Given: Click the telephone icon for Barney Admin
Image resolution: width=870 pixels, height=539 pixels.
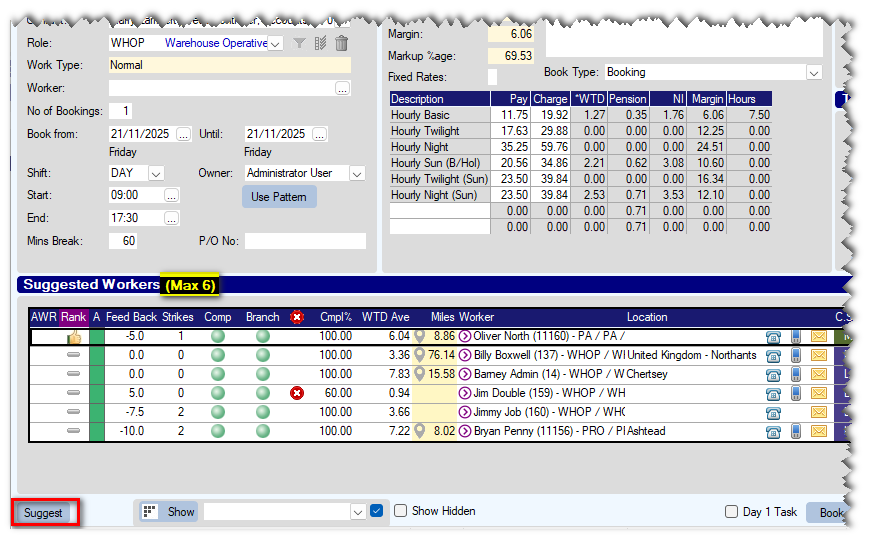Looking at the screenshot, I should click(773, 375).
